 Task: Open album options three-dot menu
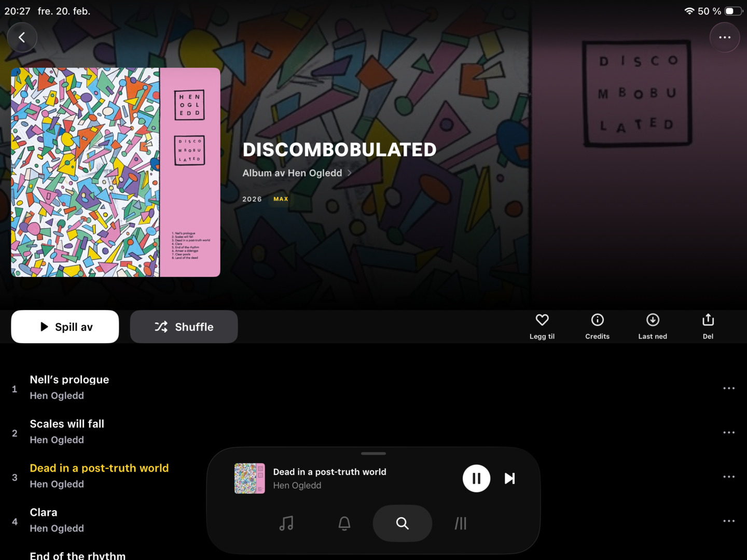(x=725, y=37)
